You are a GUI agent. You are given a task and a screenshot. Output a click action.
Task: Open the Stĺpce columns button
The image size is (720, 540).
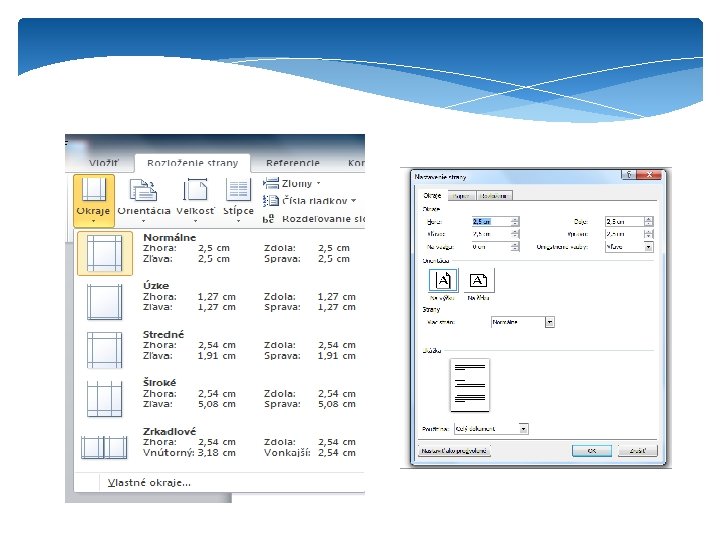(x=238, y=201)
